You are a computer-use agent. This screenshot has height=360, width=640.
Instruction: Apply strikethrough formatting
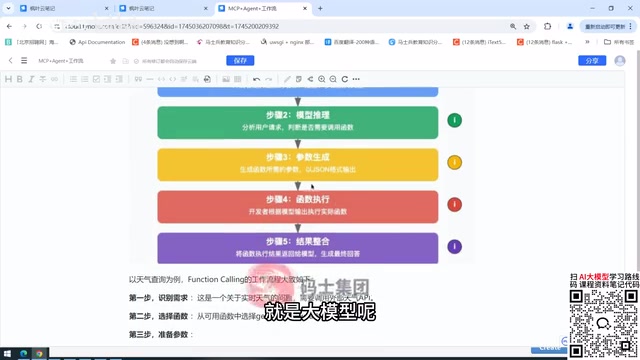(x=42, y=79)
